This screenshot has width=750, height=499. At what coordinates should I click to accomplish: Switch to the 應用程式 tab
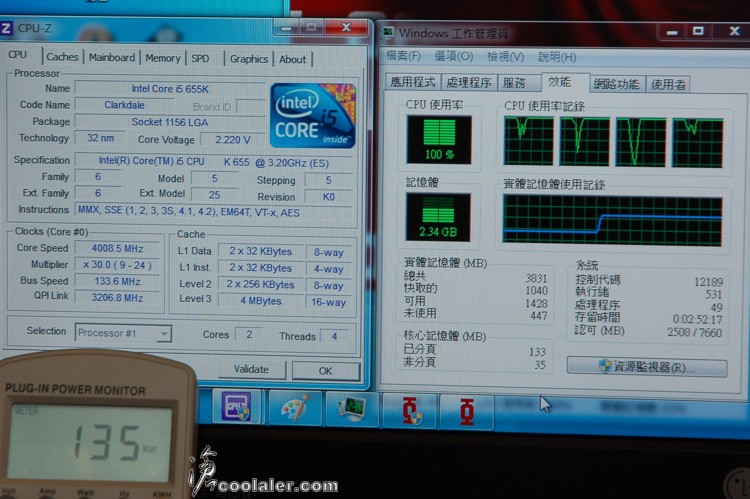[412, 82]
